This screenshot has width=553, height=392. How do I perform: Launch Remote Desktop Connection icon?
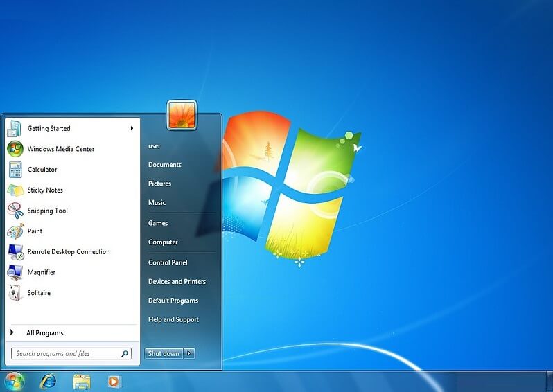pyautogui.click(x=15, y=251)
